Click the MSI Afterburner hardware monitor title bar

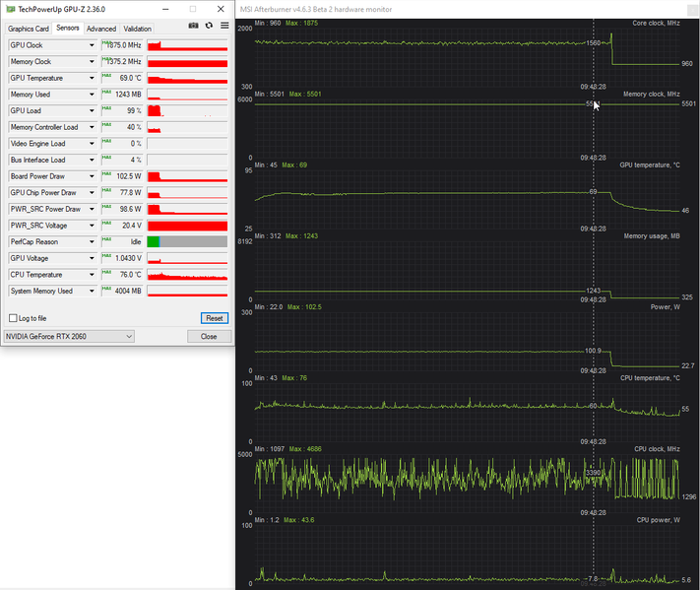click(468, 9)
